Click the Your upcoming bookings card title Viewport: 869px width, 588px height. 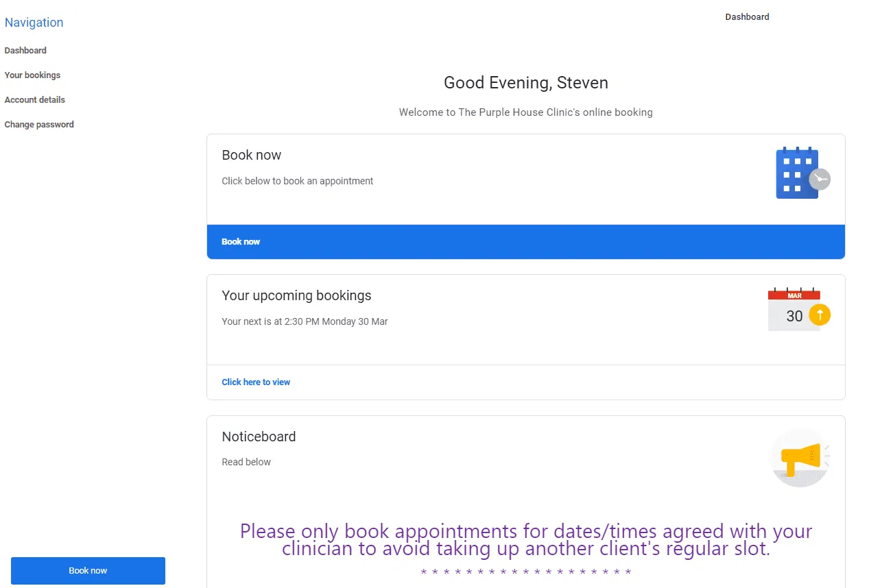tap(296, 296)
